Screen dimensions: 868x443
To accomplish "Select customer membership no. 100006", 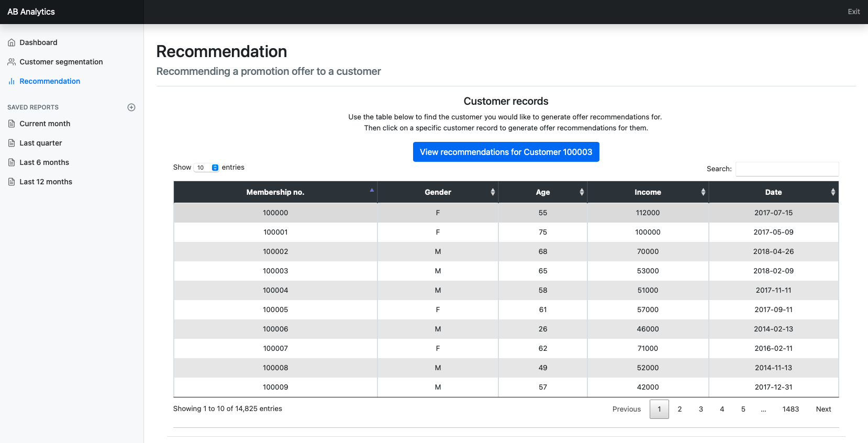I will click(x=275, y=329).
